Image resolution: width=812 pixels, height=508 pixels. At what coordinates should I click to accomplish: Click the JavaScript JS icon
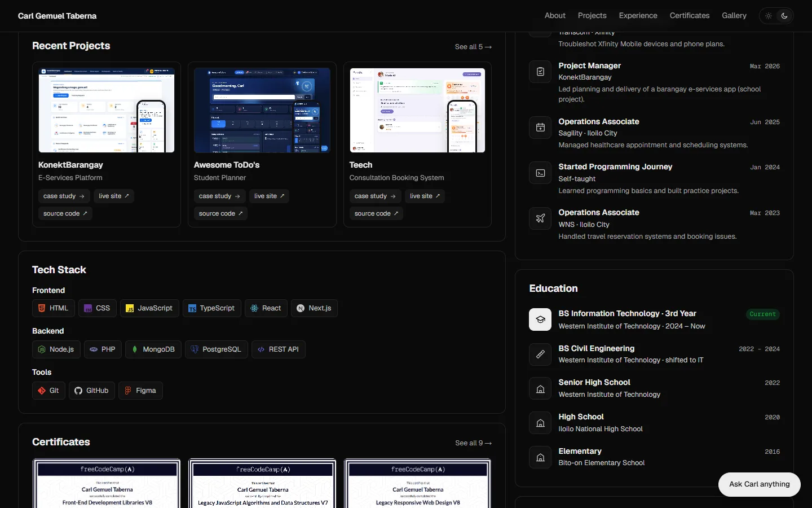(x=130, y=308)
